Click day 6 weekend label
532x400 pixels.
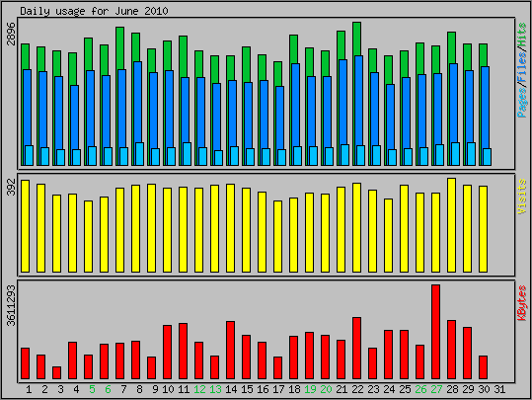coord(108,389)
